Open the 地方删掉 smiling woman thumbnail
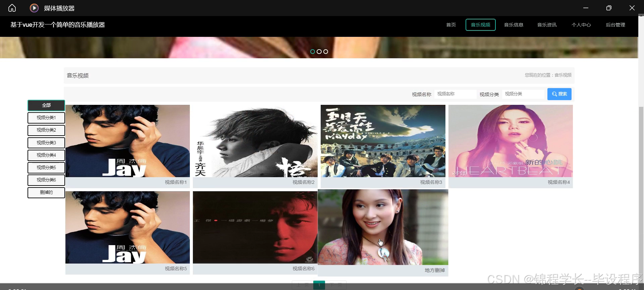644x290 pixels. tap(383, 227)
